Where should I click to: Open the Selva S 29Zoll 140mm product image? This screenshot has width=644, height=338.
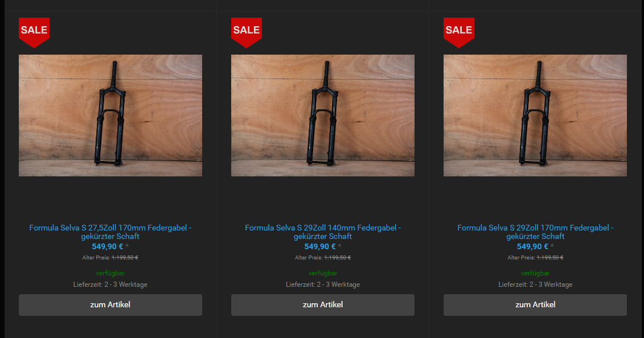point(323,116)
